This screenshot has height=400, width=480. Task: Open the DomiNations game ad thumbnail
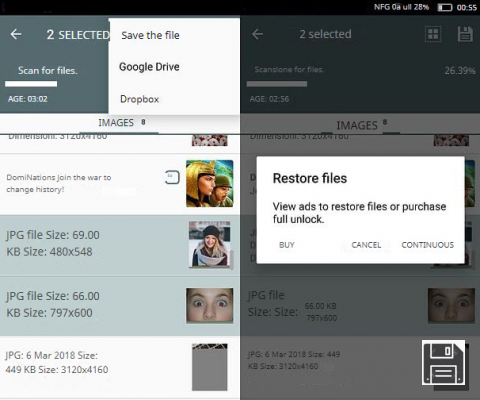point(210,184)
